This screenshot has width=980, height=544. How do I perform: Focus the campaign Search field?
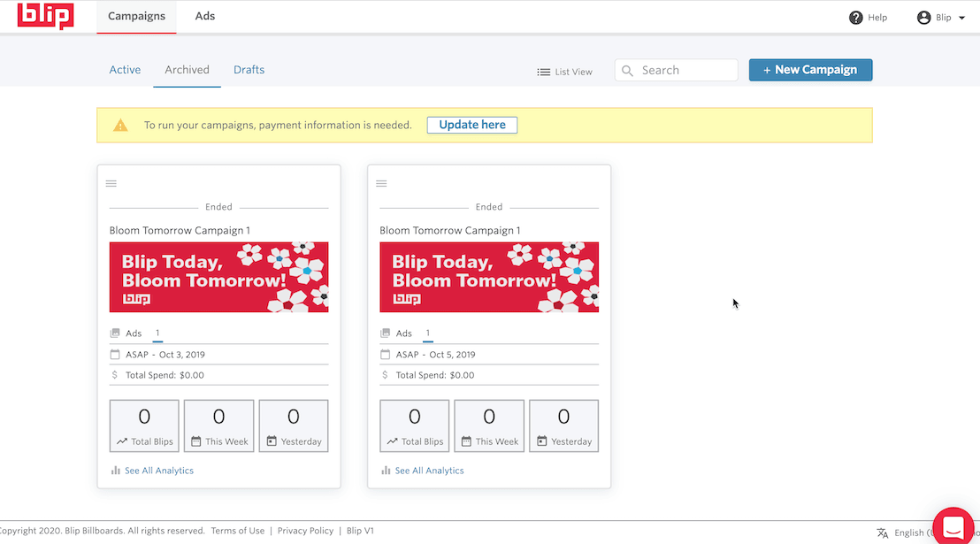coord(677,70)
